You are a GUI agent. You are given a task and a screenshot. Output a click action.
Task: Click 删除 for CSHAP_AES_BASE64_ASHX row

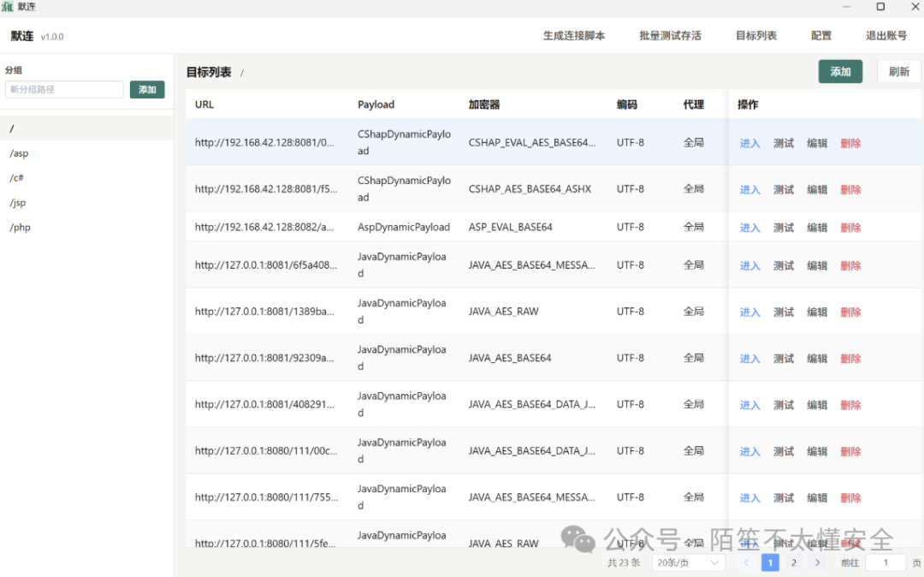coord(850,190)
